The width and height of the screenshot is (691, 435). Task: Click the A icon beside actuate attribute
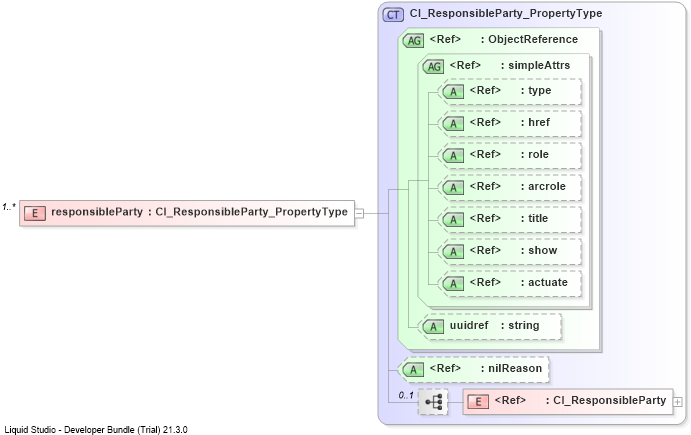(x=453, y=283)
